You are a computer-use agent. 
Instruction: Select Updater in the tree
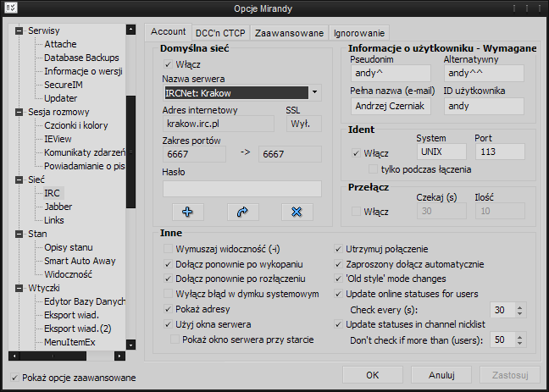(60, 98)
